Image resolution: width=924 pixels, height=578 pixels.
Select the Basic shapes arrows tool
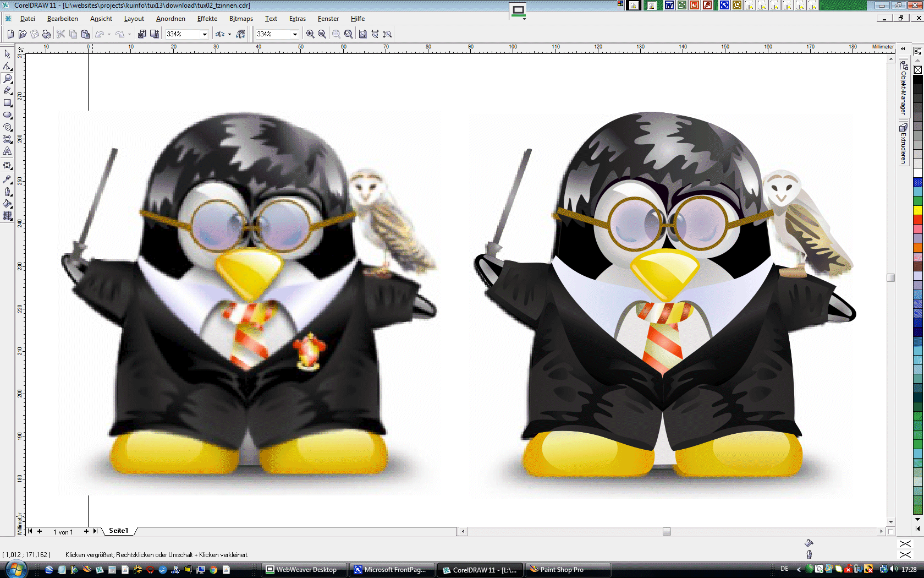7,139
